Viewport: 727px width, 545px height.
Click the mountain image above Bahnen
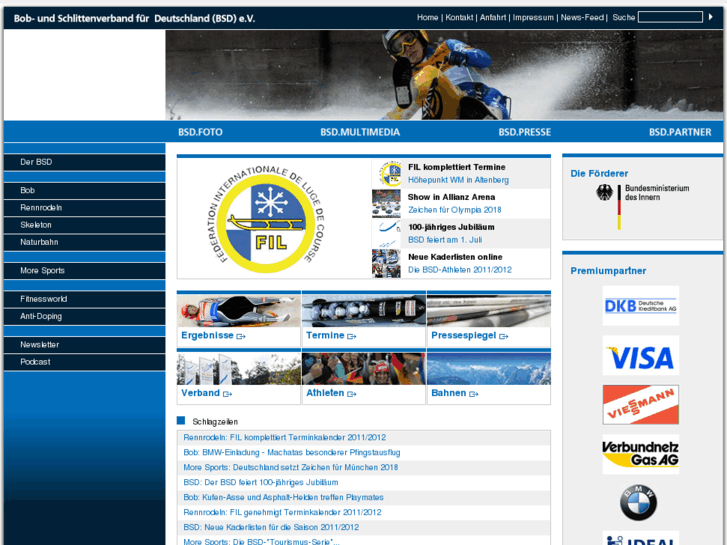[x=489, y=368]
